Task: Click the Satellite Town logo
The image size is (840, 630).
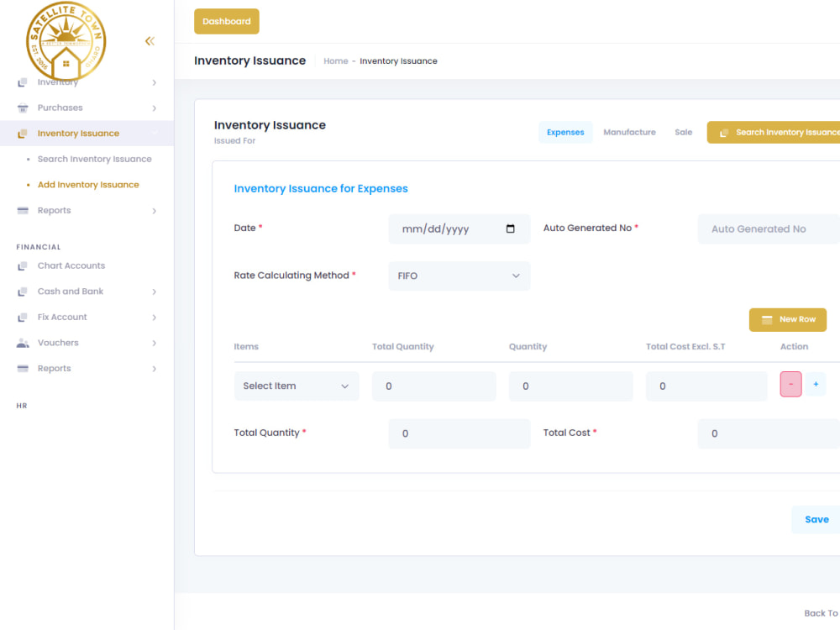Action: tap(66, 40)
